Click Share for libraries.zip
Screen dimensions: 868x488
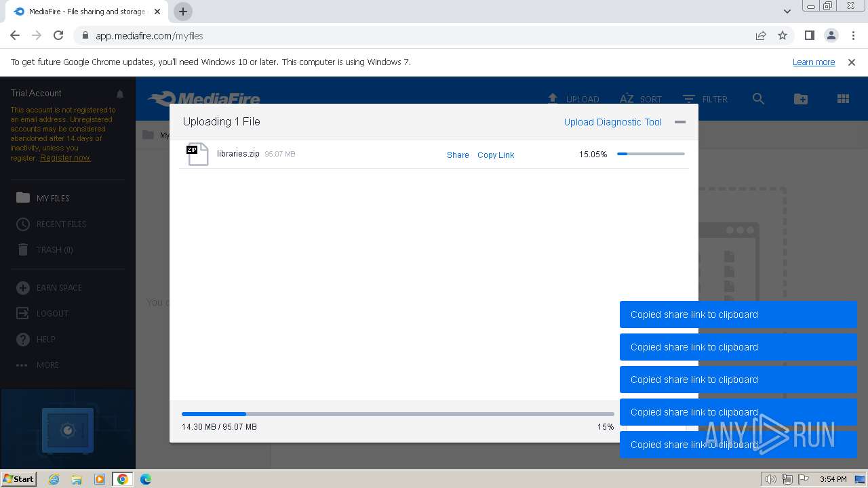458,155
